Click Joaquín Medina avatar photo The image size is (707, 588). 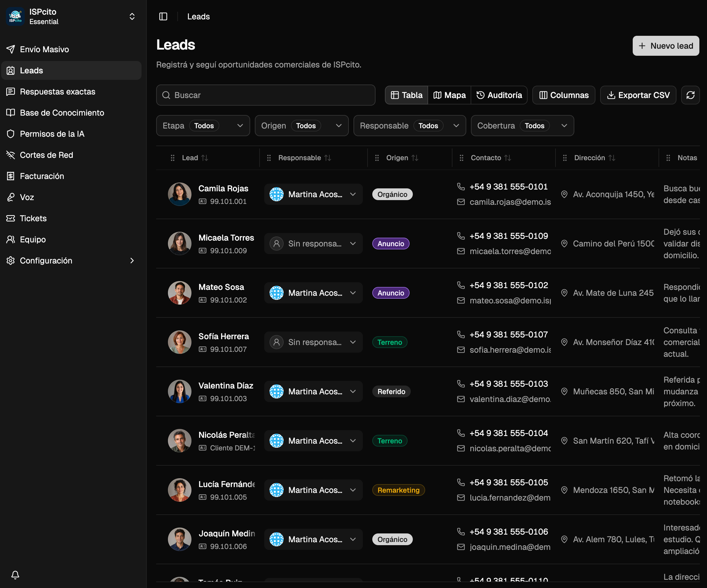coord(179,539)
